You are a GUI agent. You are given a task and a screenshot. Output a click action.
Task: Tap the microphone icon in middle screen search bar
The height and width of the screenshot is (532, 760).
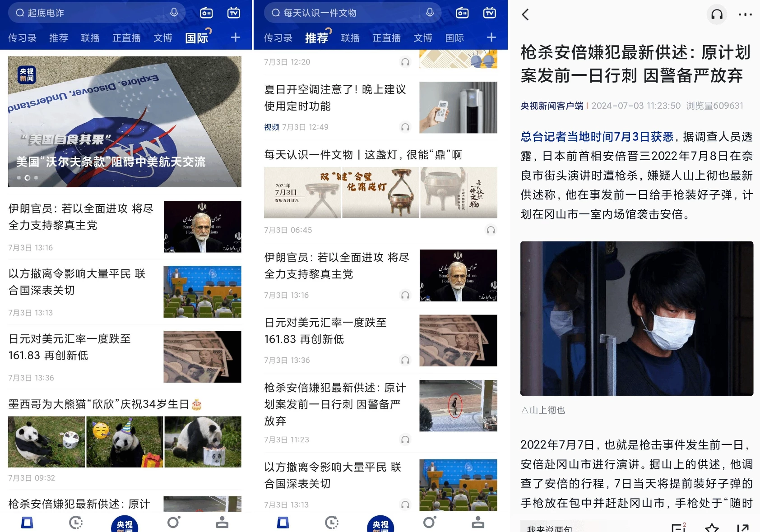point(430,13)
